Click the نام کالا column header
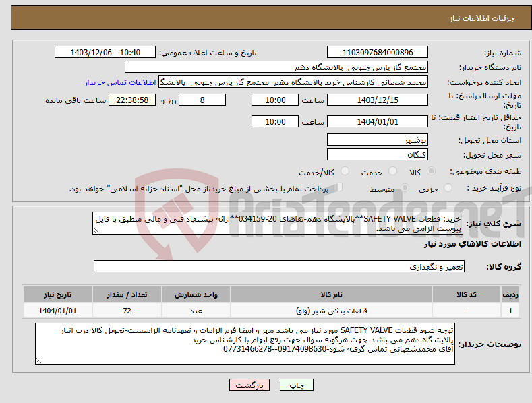Image resolution: width=532 pixels, height=403 pixels. [331, 294]
